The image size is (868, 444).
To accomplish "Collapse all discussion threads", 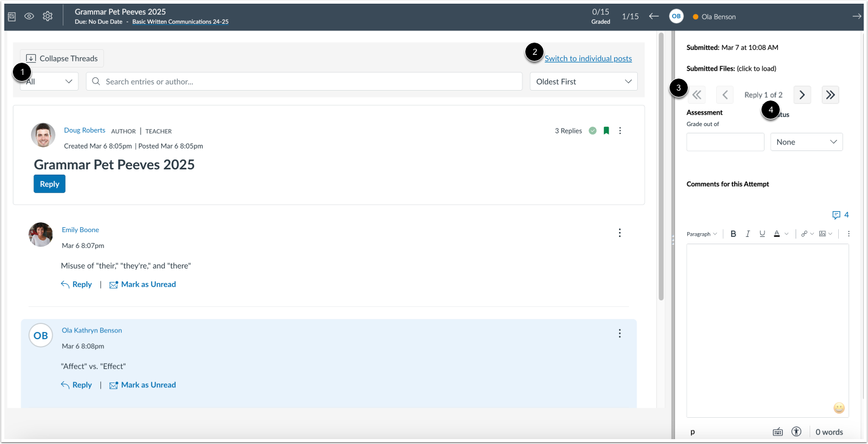I will click(62, 58).
